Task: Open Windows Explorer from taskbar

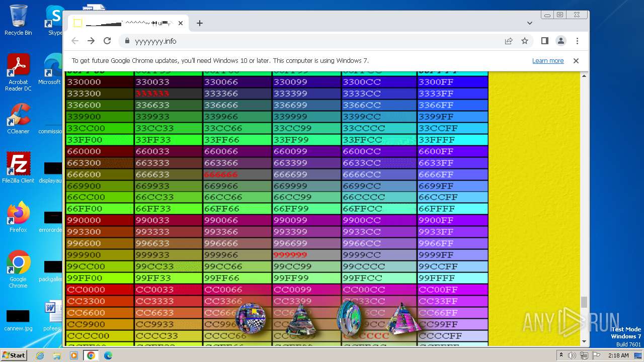Action: pos(57,355)
